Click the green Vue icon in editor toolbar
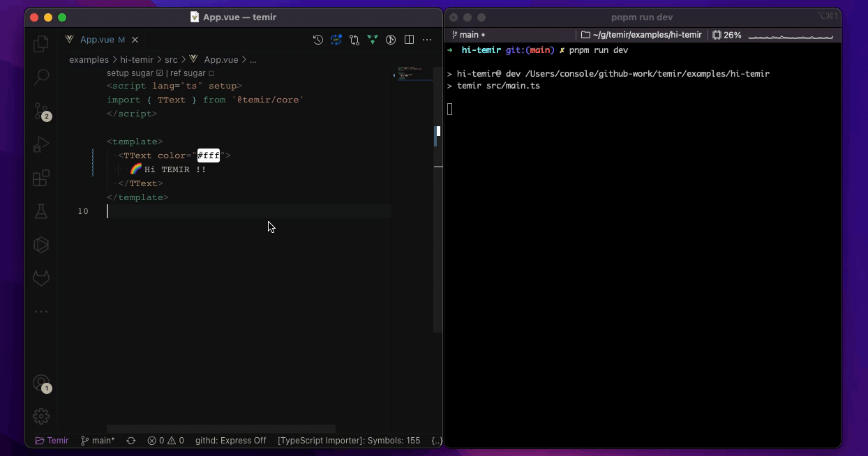 coord(373,40)
